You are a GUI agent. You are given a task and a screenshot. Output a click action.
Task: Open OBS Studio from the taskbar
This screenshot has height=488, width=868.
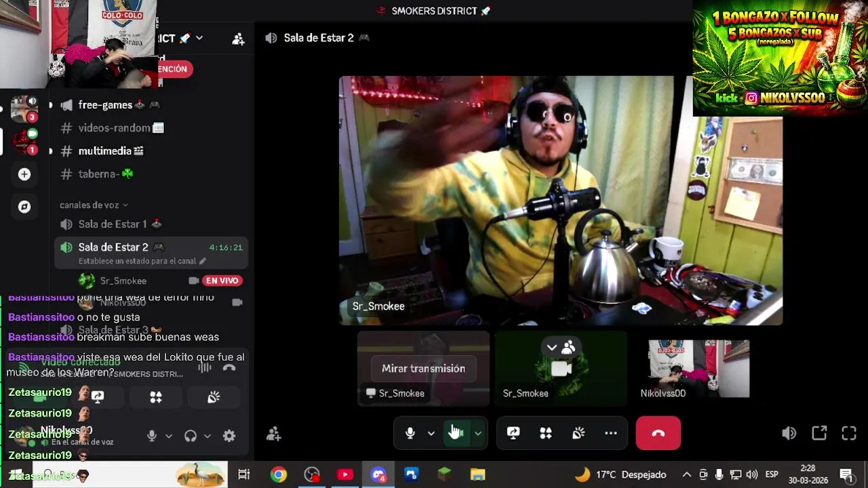click(x=312, y=474)
